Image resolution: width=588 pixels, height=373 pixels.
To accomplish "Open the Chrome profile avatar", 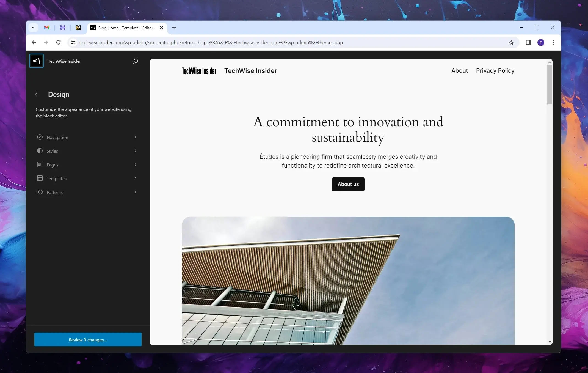I will (x=541, y=42).
